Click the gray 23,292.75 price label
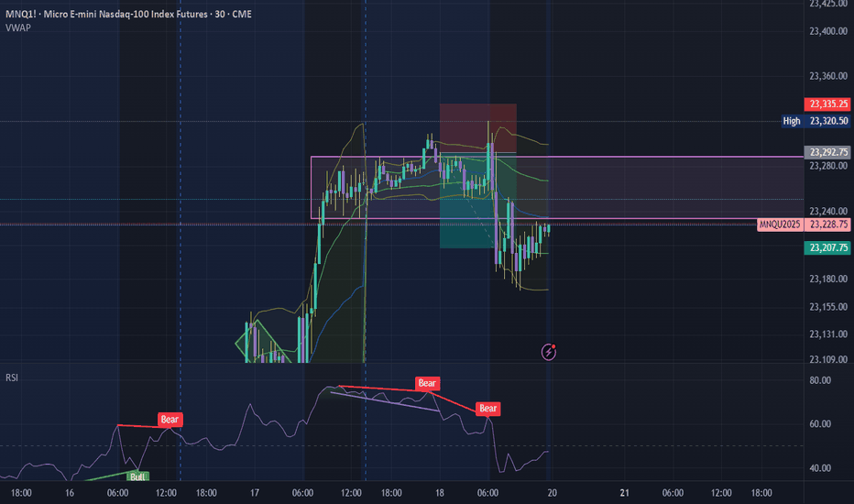Image resolution: width=854 pixels, height=504 pixels. click(x=827, y=152)
